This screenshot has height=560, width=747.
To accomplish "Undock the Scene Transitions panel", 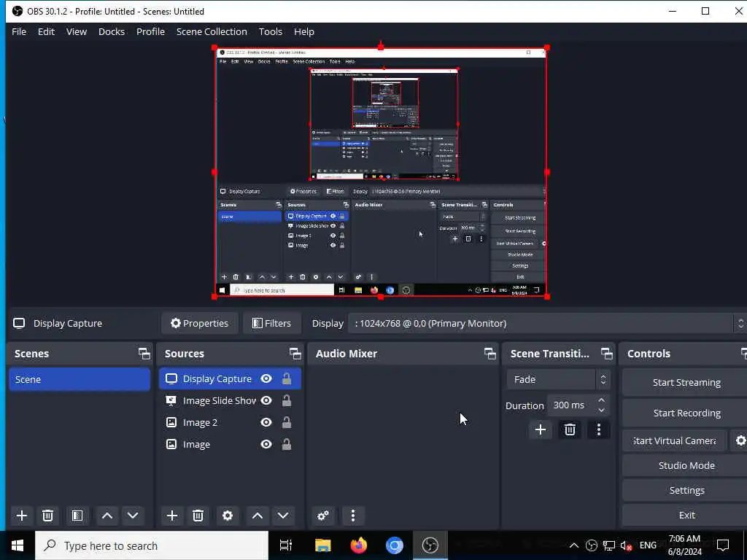I will click(x=607, y=354).
